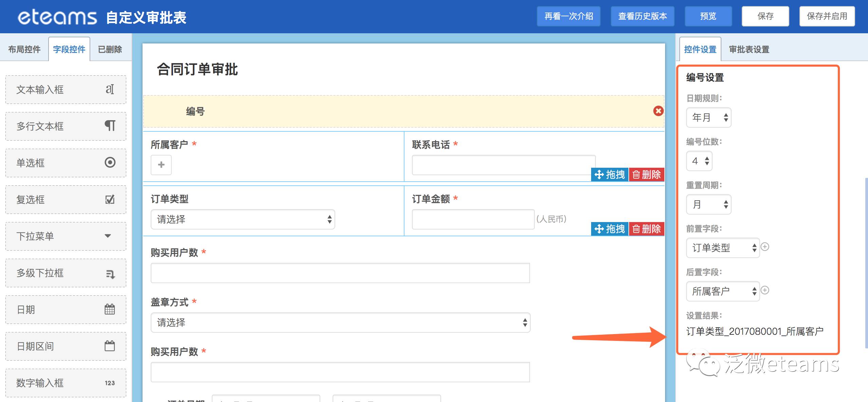
Task: Open the 盖章方式 请选择 dropdown
Action: [340, 323]
